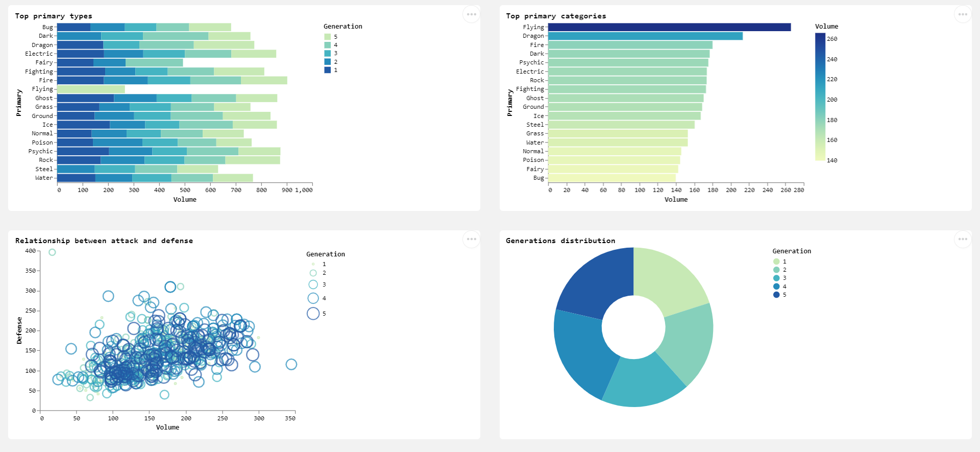Click Generation 3 dot in donut chart legend

coord(776,278)
